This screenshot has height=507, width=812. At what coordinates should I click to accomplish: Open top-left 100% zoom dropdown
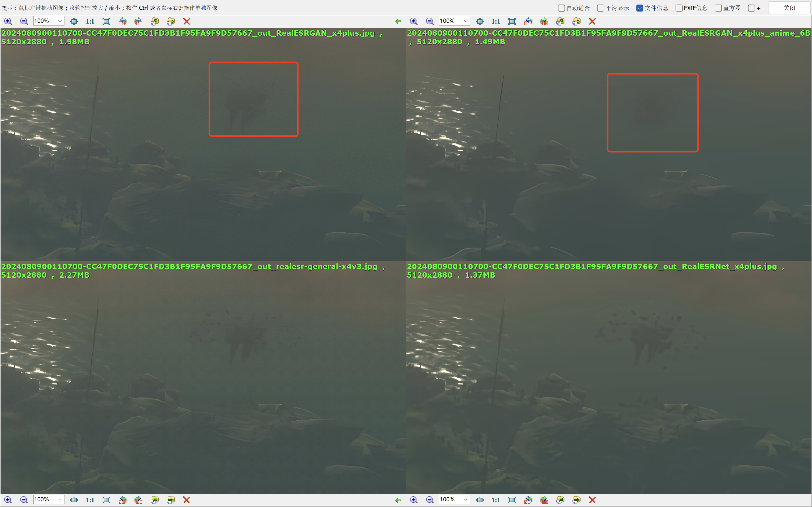60,21
